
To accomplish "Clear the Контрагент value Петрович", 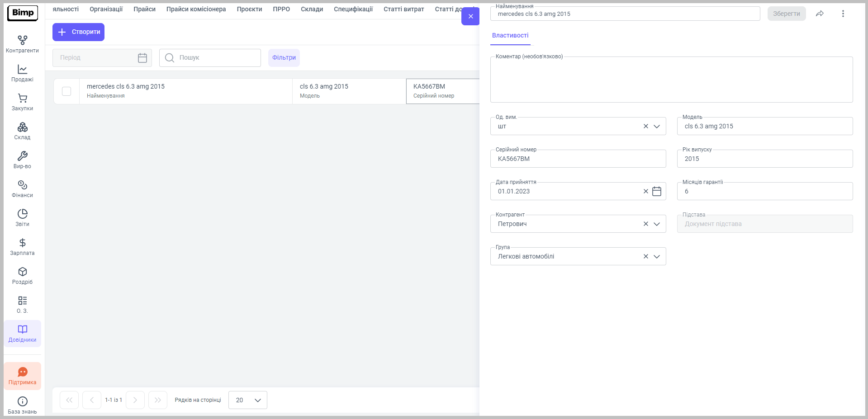I will tap(645, 224).
